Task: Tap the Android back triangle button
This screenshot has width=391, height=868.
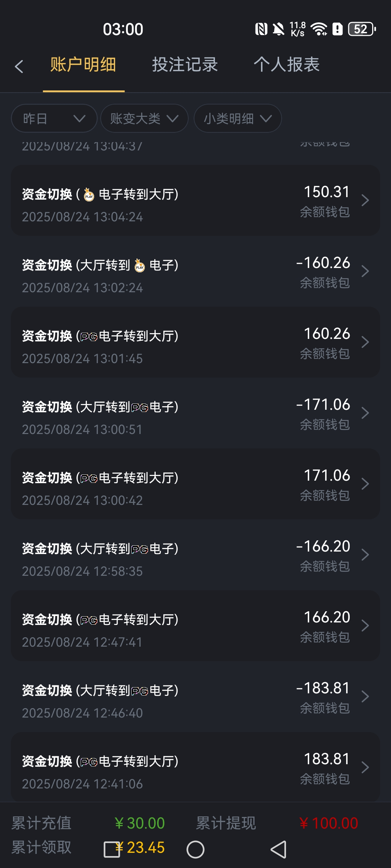Action: pyautogui.click(x=278, y=849)
